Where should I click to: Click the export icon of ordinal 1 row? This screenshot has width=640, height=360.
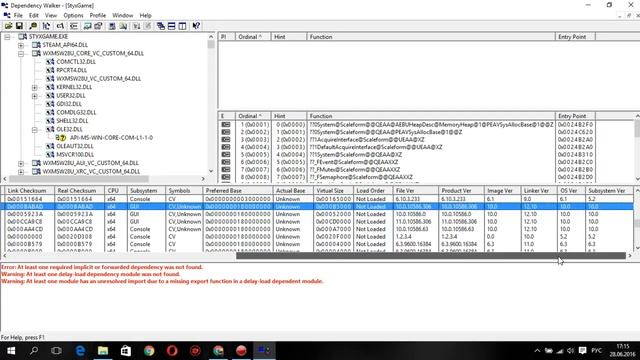click(x=226, y=124)
